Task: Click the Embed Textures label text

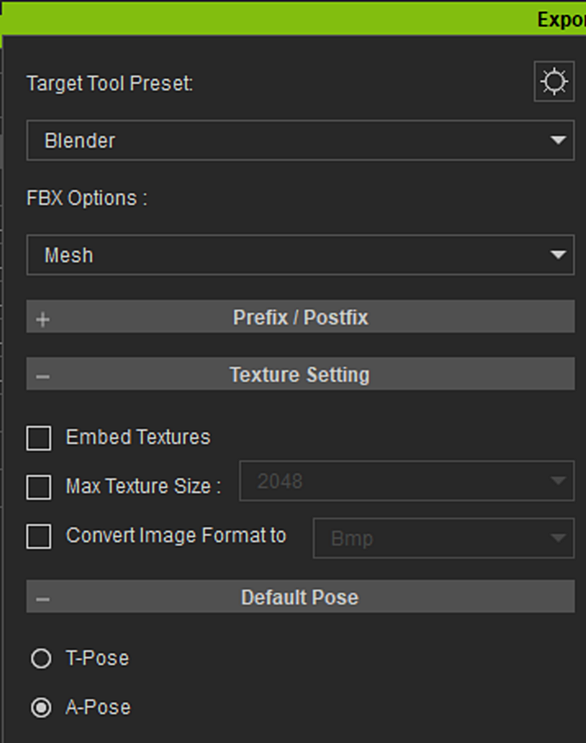Action: click(138, 437)
